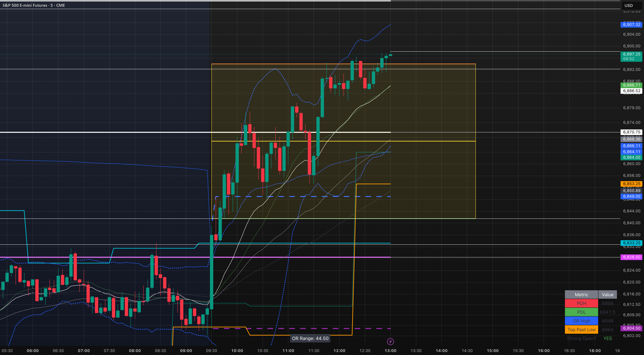Click the blue 6,849.00 price label
The image size is (644, 355).
pyautogui.click(x=631, y=196)
